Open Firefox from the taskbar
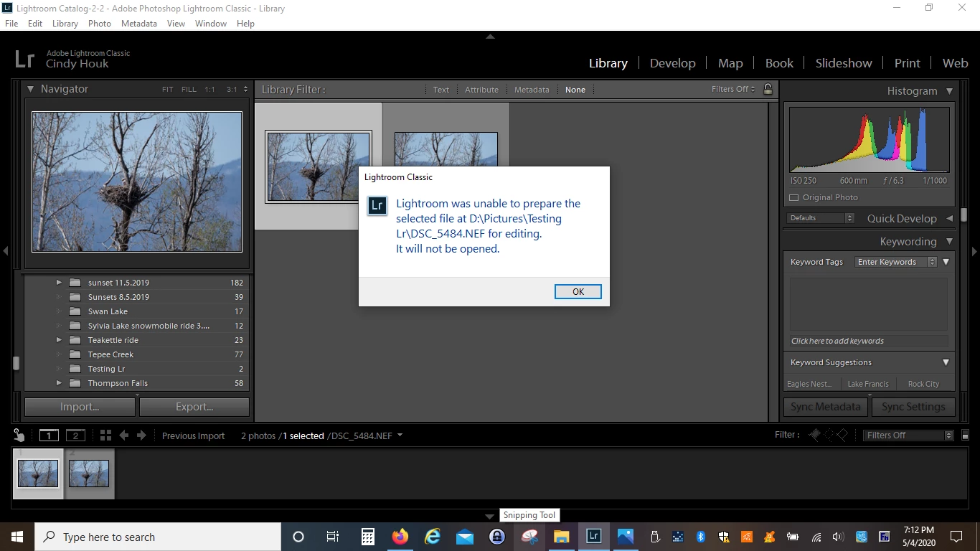Viewport: 980px width, 551px height. coord(400,537)
